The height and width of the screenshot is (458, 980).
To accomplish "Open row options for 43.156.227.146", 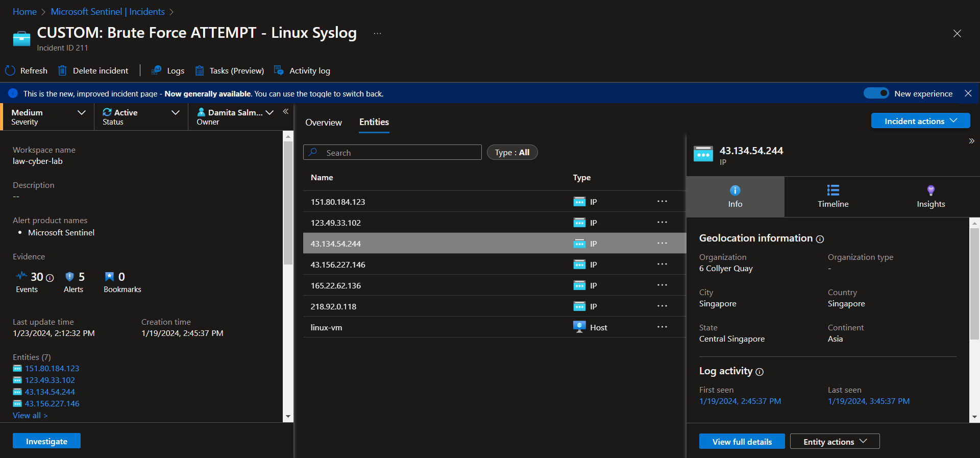I will coord(662,264).
